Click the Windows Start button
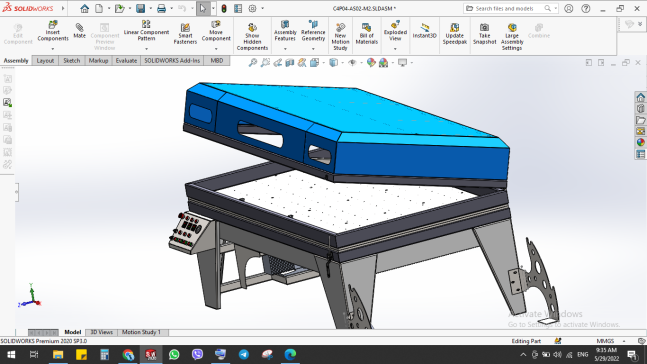This screenshot has width=647, height=364. [11, 355]
